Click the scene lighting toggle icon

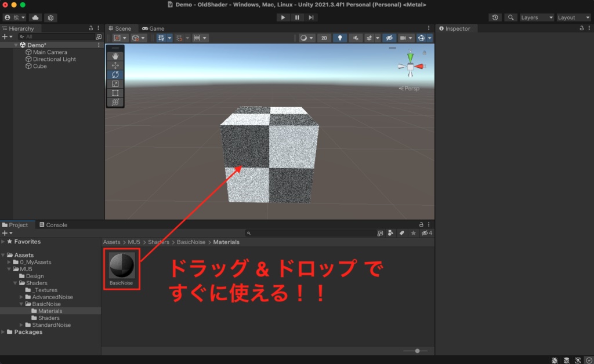340,38
